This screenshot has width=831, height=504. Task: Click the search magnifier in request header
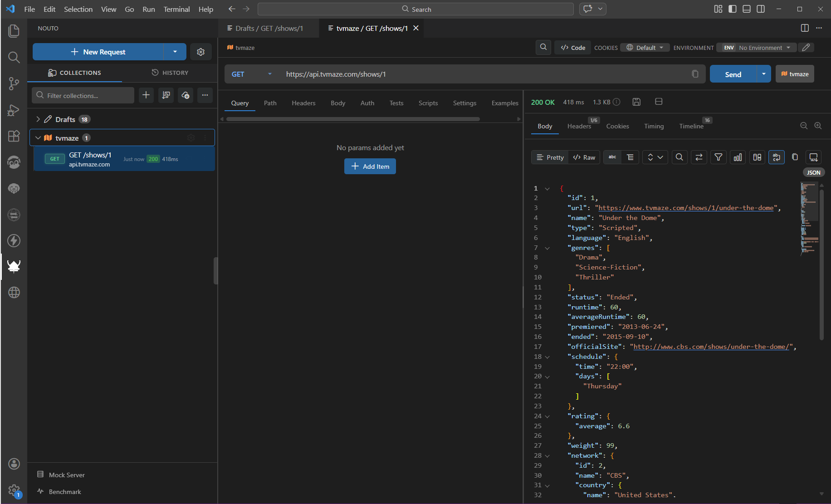click(x=543, y=47)
